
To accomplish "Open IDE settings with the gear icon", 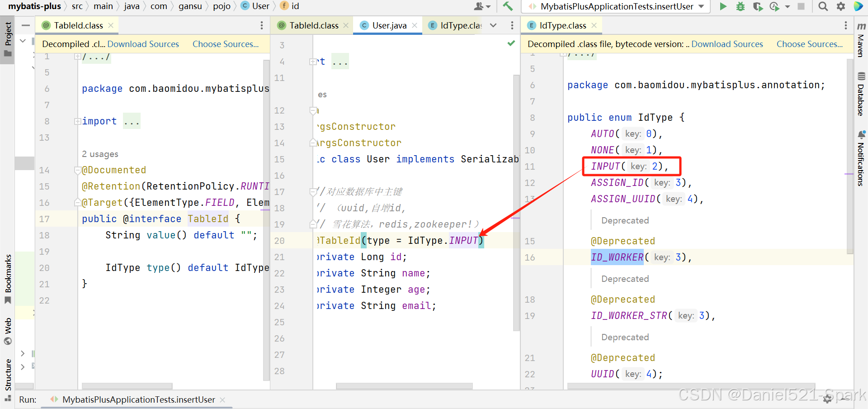I will (x=841, y=6).
